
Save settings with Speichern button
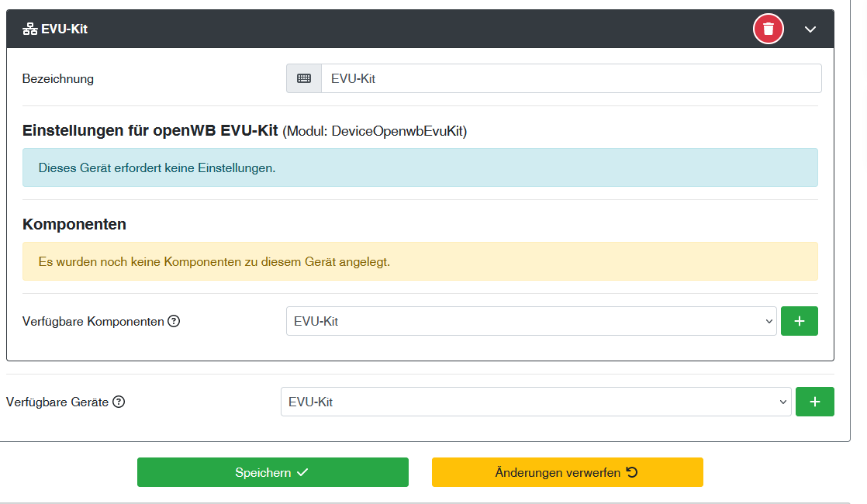(273, 472)
